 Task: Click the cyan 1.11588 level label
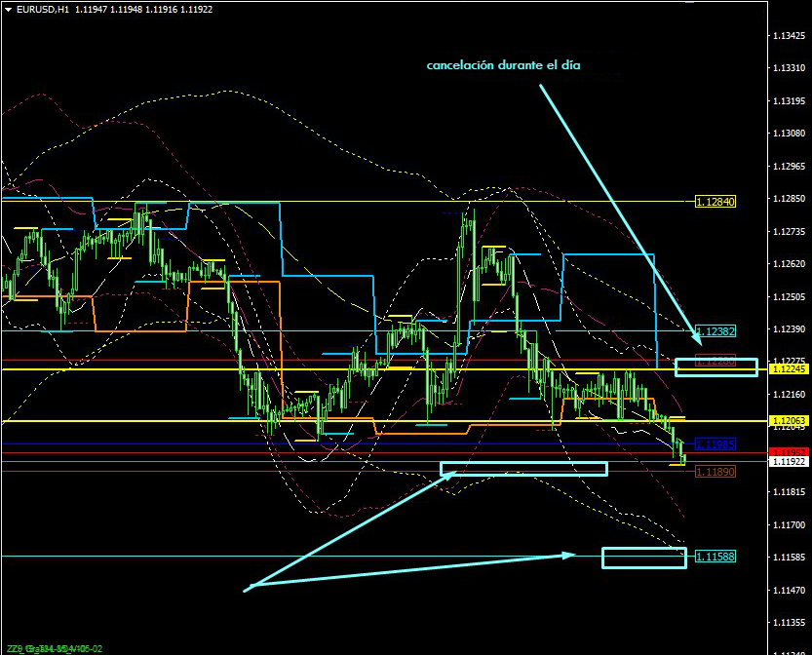tap(715, 557)
